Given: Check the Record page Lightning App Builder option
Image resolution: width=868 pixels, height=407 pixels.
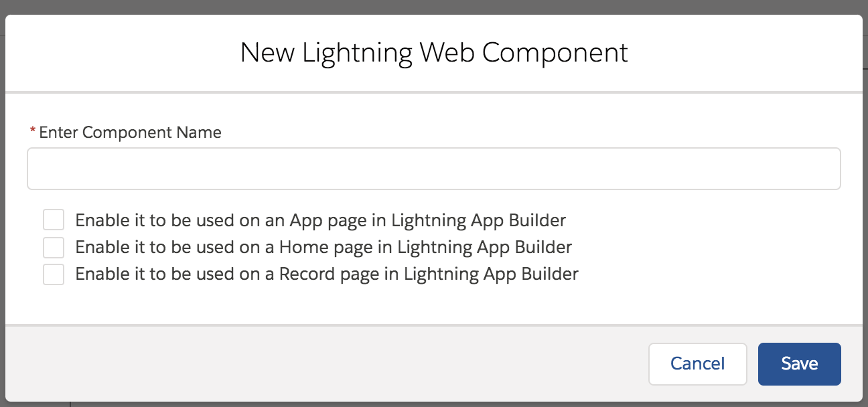Looking at the screenshot, I should [54, 274].
